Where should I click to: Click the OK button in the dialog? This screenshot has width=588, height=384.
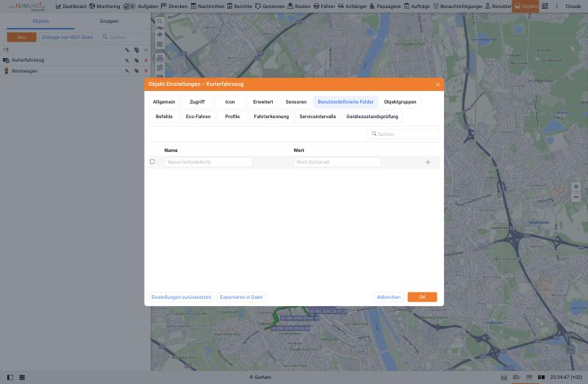click(422, 297)
